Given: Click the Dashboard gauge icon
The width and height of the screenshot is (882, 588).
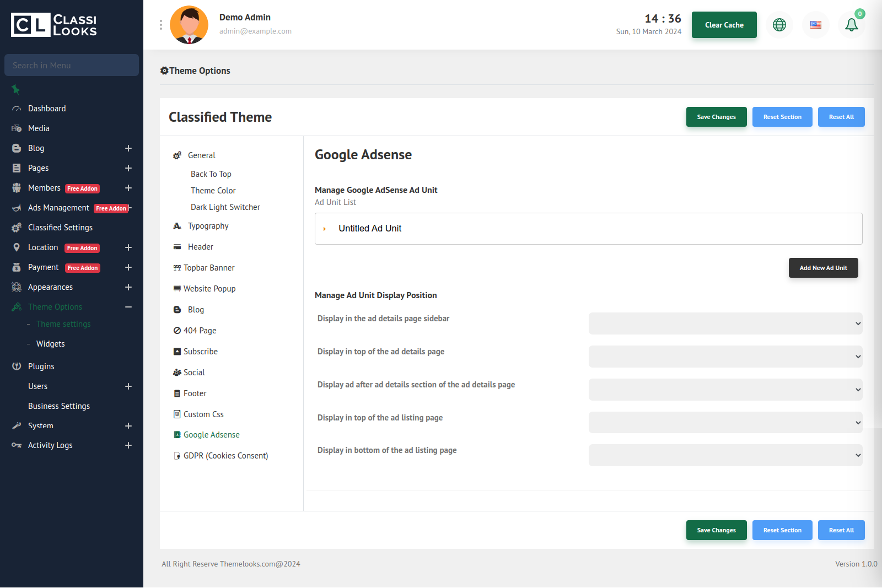Looking at the screenshot, I should pos(17,109).
